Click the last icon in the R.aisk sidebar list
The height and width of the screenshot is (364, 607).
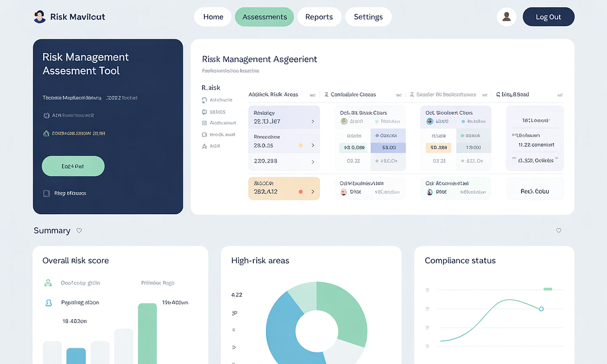click(204, 146)
